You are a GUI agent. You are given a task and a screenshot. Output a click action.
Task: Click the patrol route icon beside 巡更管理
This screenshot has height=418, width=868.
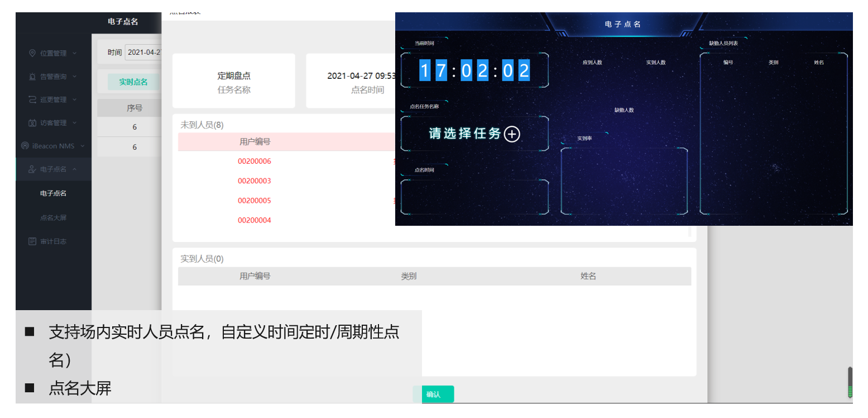[x=32, y=99]
